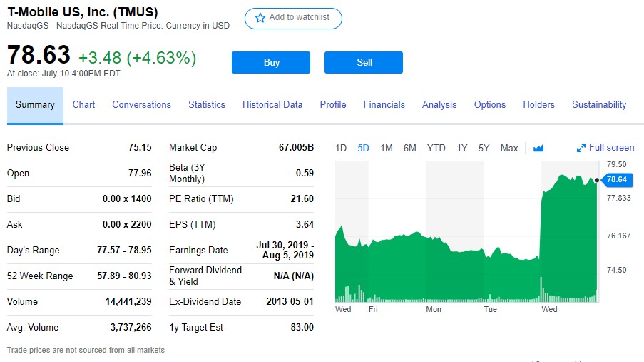Click the Market Cap label
The height and width of the screenshot is (362, 644).
tap(193, 147)
